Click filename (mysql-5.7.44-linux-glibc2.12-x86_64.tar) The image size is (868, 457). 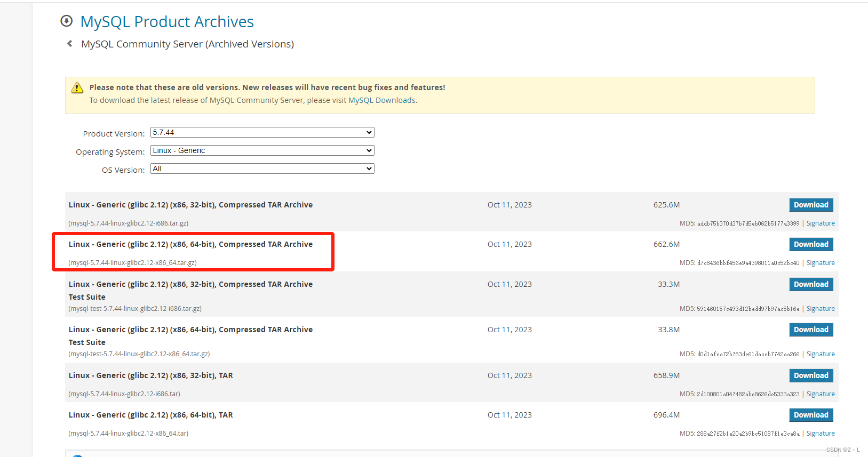[x=129, y=434]
